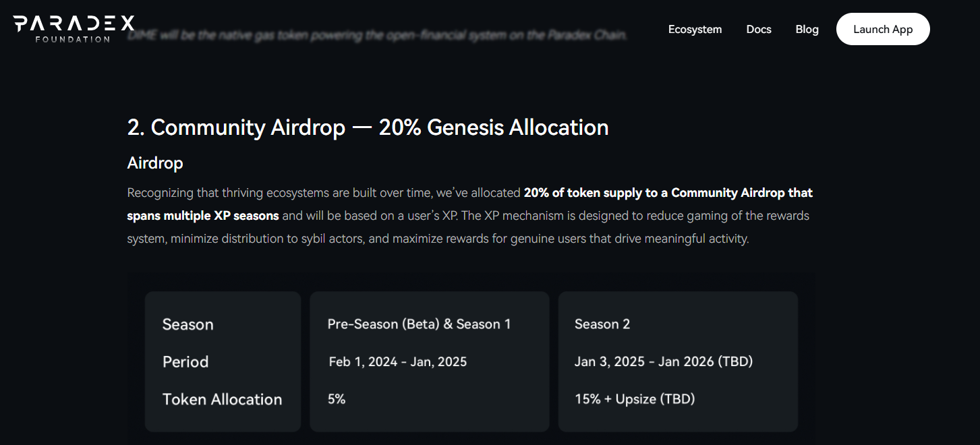Screen dimensions: 980x445
Task: Click the Launch App button
Action: click(882, 29)
